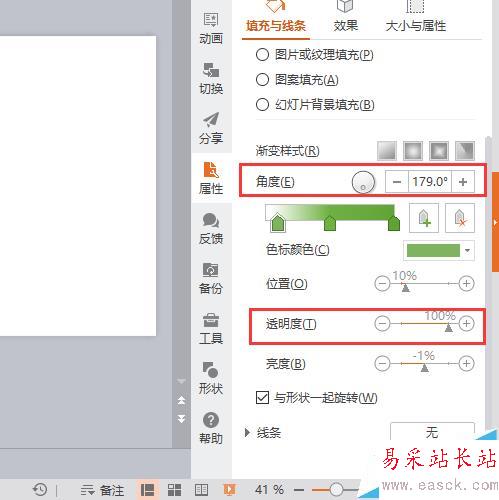
Task: Open the 反馈 (Feedback) sidebar panel
Action: point(211,228)
